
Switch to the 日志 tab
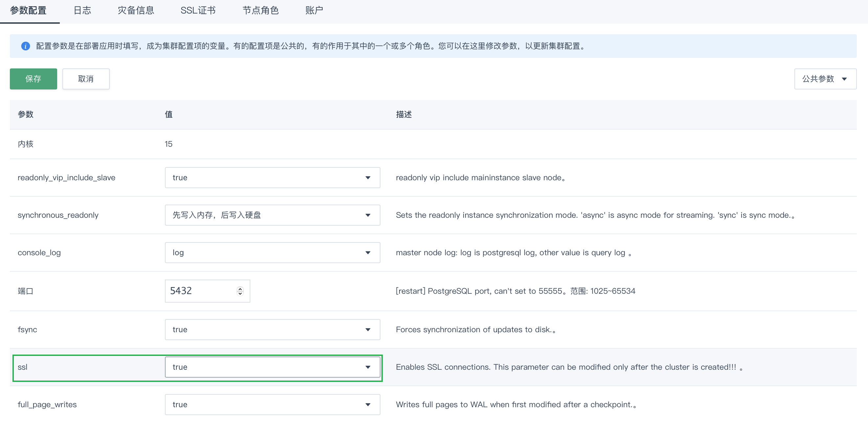[82, 11]
